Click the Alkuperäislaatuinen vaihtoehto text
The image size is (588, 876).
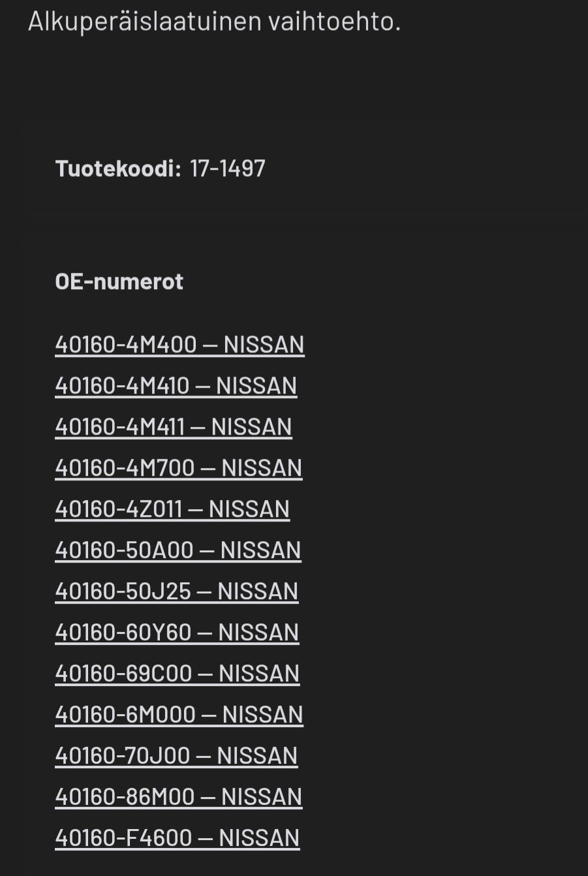click(x=214, y=22)
